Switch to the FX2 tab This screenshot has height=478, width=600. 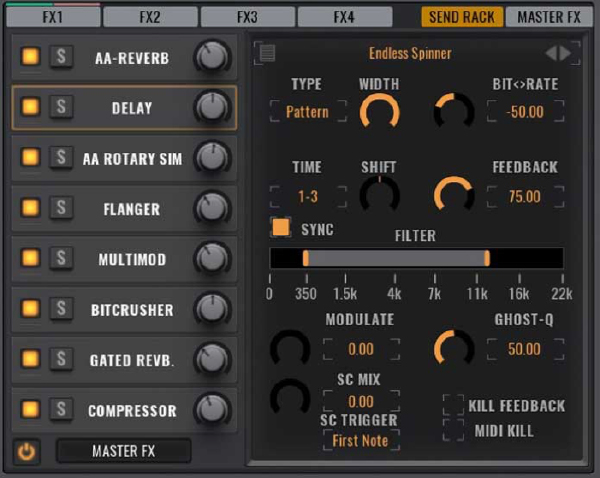(150, 17)
